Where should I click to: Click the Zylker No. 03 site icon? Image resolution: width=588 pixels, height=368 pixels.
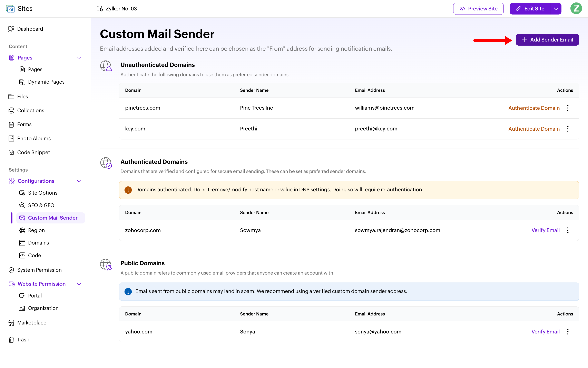[100, 9]
